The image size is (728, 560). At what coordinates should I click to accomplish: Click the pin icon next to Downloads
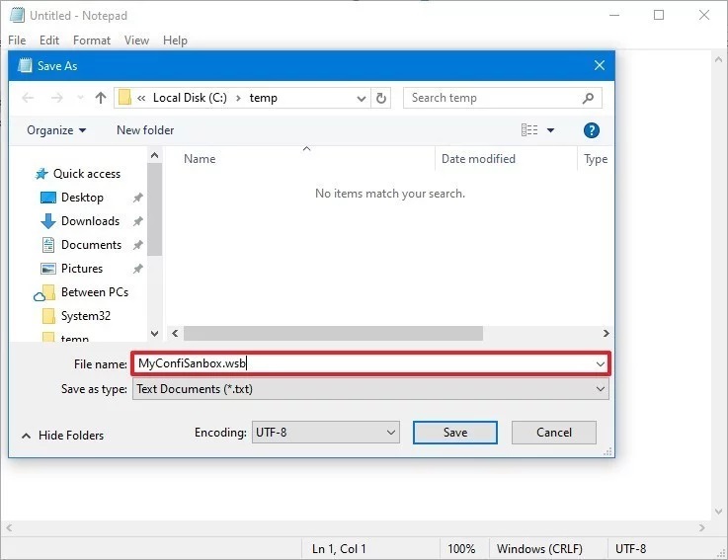point(138,221)
